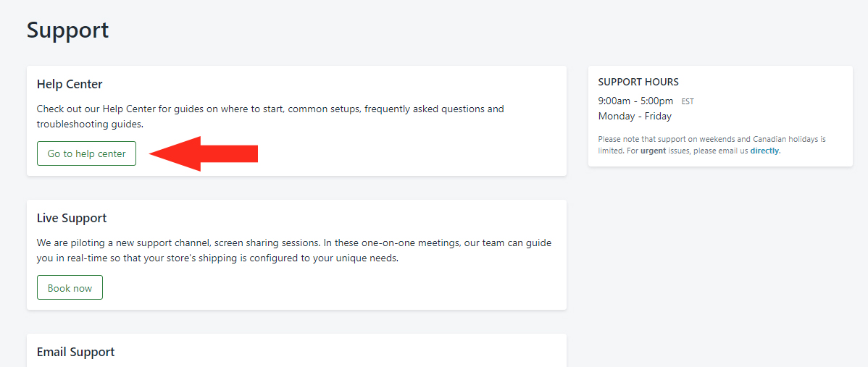The width and height of the screenshot is (868, 367).
Task: Click the red arrow graphic
Action: click(x=204, y=153)
